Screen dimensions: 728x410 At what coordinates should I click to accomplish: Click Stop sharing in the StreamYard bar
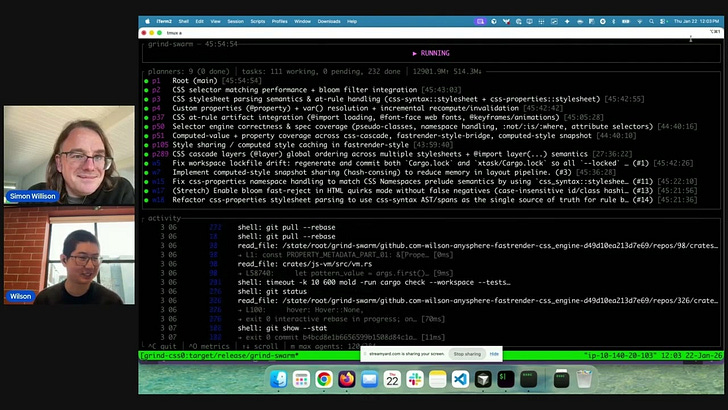click(x=467, y=354)
